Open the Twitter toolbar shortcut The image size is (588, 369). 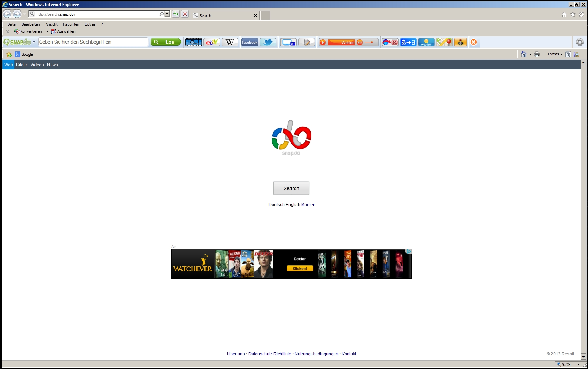[268, 42]
